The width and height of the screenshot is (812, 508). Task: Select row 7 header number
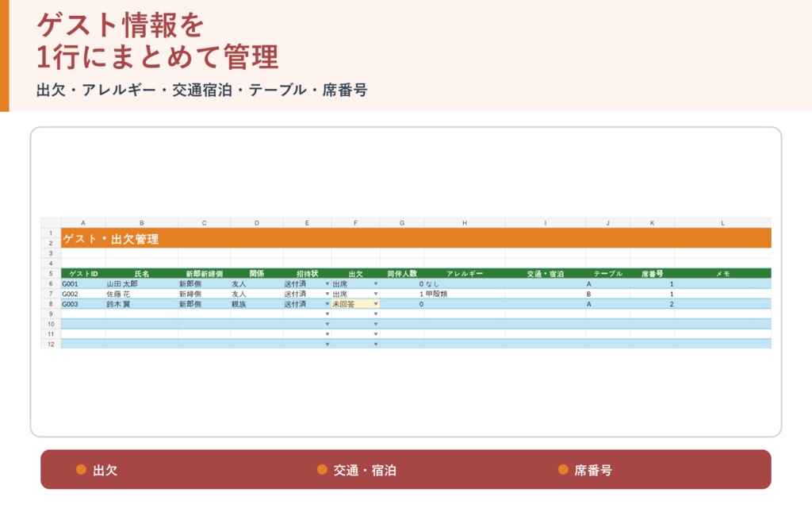tap(51, 294)
